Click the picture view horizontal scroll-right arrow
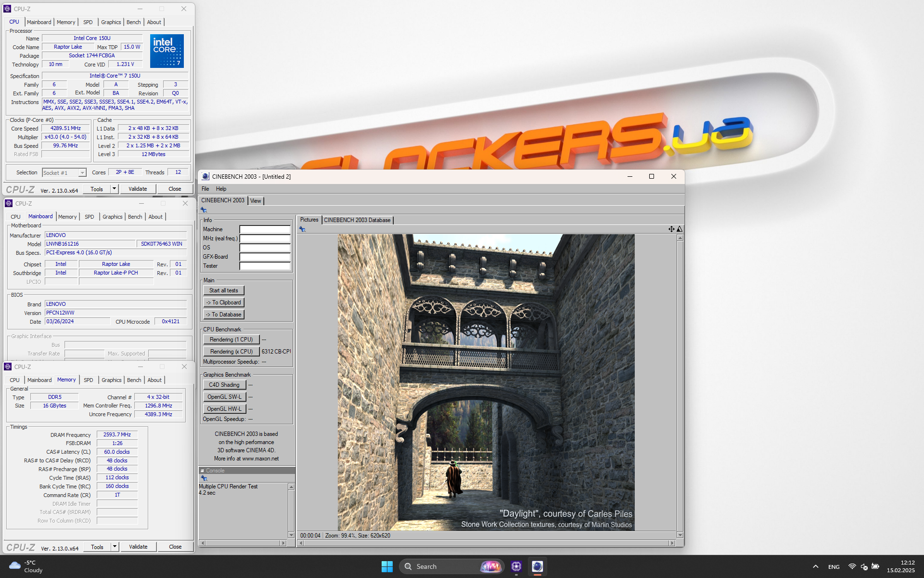The height and width of the screenshot is (578, 924). pos(672,543)
